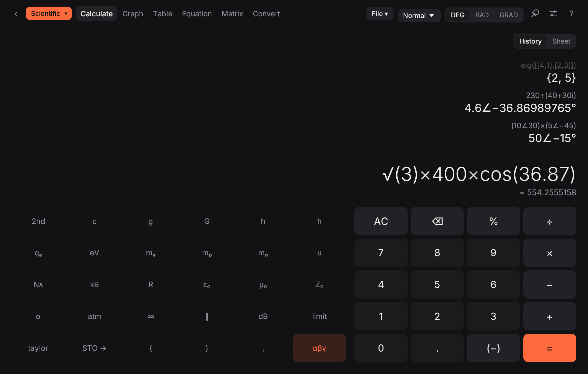The width and height of the screenshot is (588, 374).
Task: Click the STO → store key
Action: [x=94, y=348]
